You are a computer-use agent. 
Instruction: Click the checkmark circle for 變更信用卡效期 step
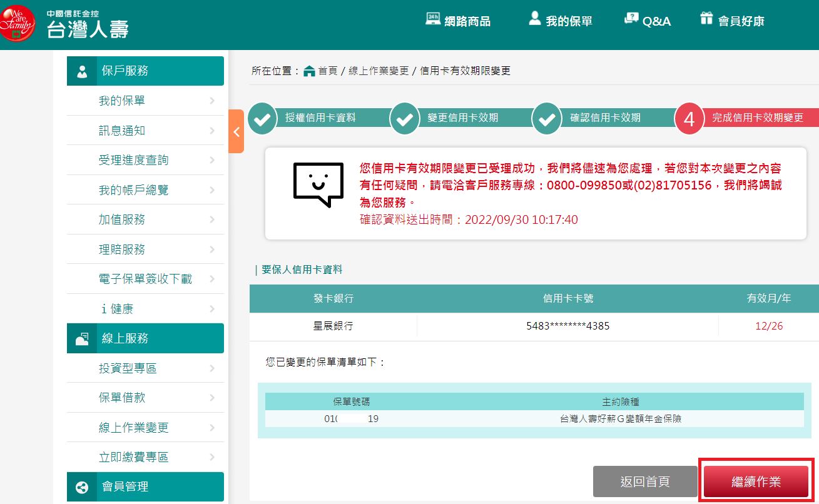point(405,118)
